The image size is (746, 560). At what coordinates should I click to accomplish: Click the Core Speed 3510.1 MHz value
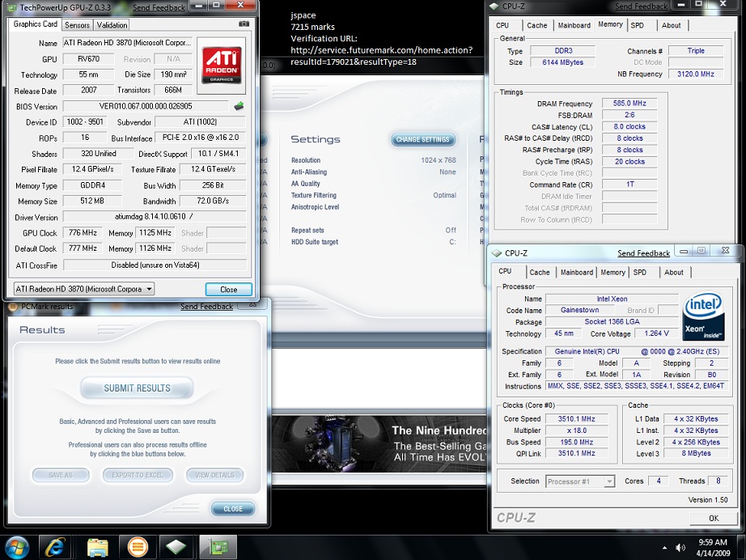pyautogui.click(x=576, y=419)
